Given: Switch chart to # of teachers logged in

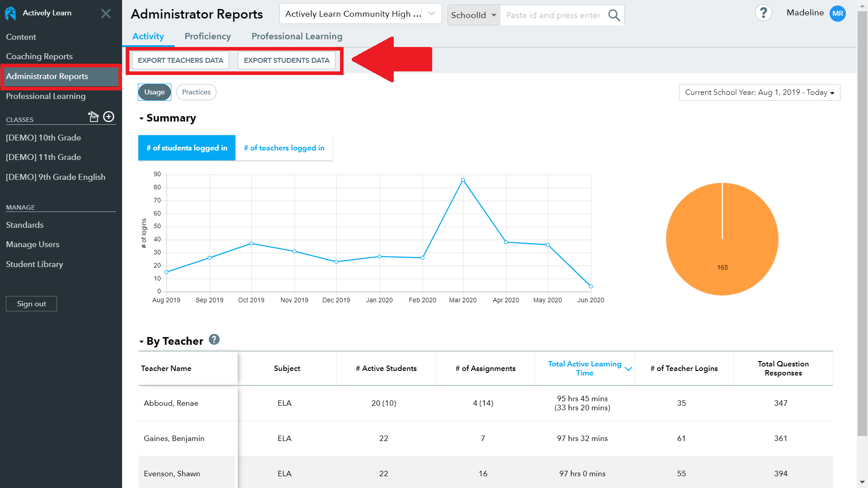Looking at the screenshot, I should pyautogui.click(x=284, y=148).
